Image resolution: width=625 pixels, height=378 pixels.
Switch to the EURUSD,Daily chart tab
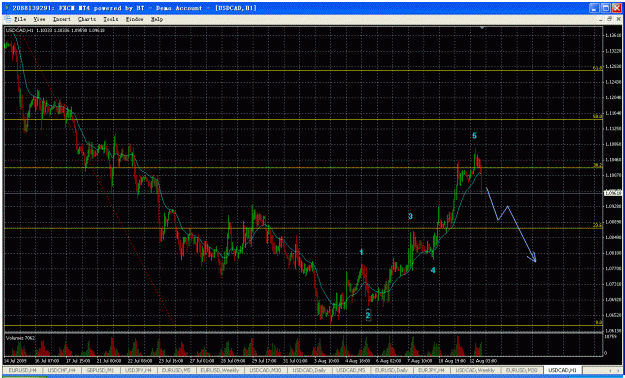coord(391,370)
